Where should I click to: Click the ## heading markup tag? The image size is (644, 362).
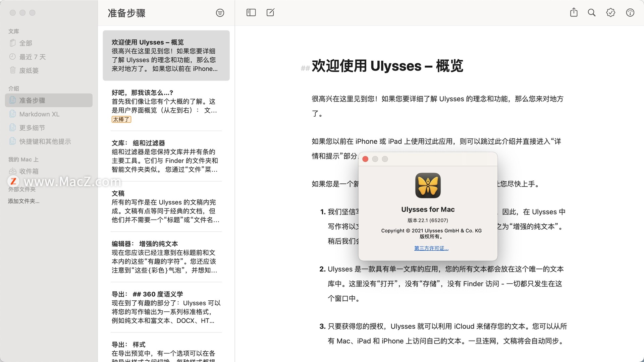coord(305,68)
